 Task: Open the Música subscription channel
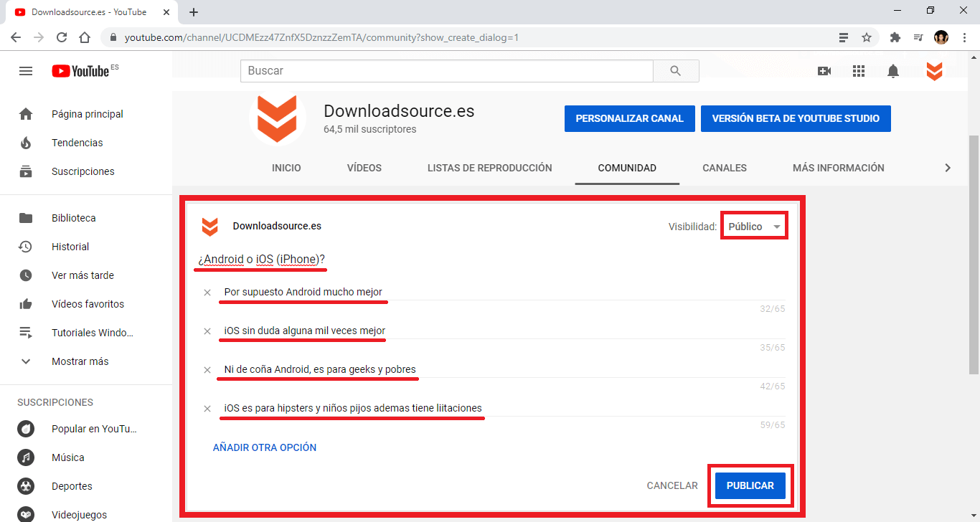pos(86,457)
